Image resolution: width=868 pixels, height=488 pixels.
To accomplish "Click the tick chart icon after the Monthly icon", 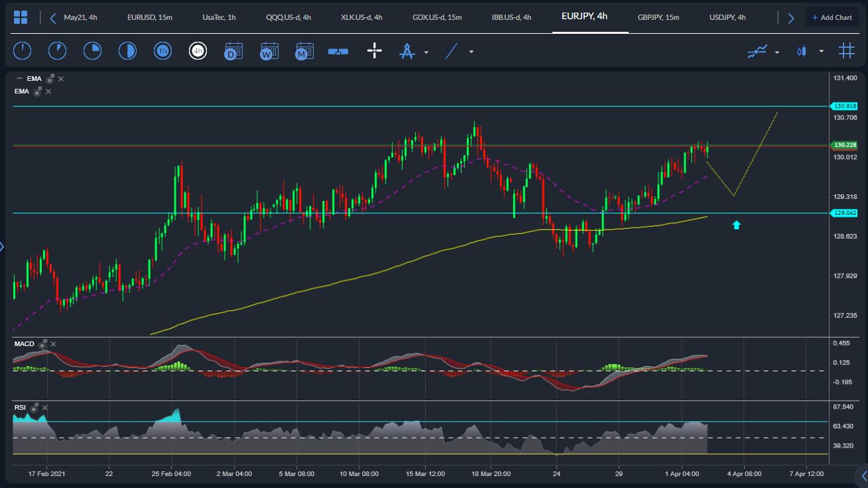I will (x=338, y=50).
